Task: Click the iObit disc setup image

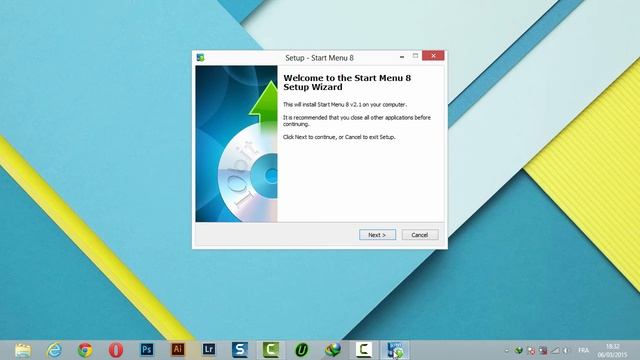Action: 236,144
